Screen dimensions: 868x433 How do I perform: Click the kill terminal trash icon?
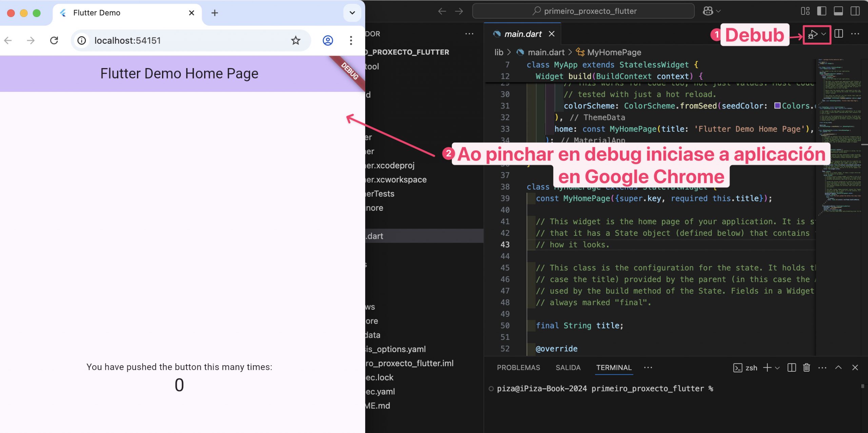pyautogui.click(x=806, y=368)
